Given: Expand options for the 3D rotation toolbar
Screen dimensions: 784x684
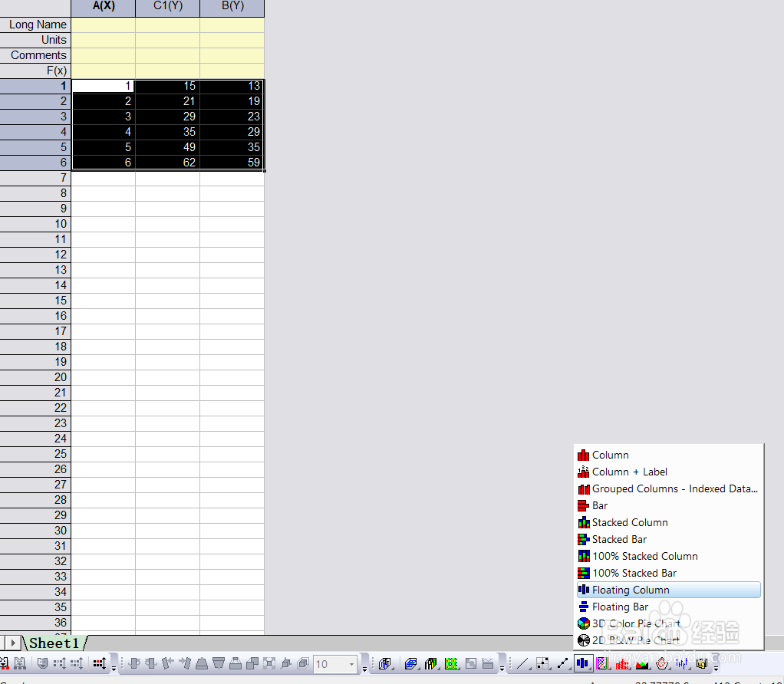Looking at the screenshot, I should pos(364,668).
